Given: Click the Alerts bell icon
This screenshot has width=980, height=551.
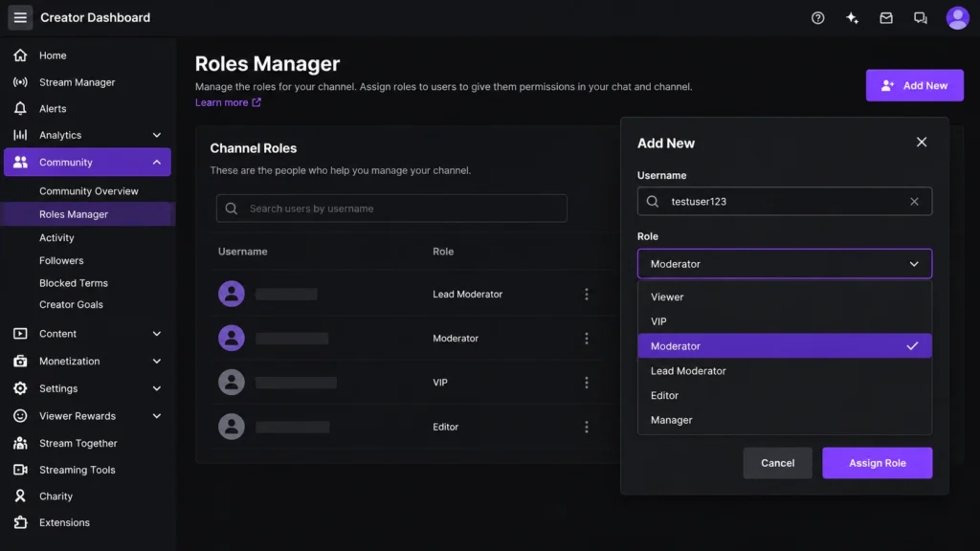Looking at the screenshot, I should click(20, 109).
